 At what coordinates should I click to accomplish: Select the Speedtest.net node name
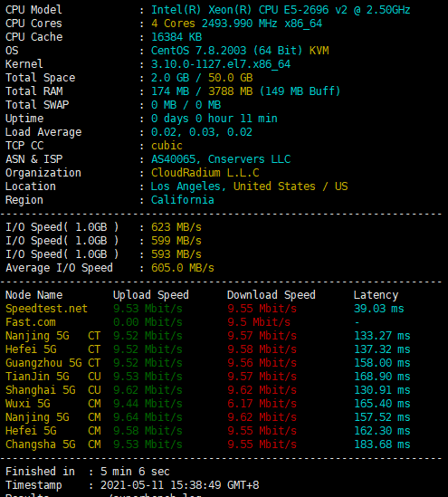[x=46, y=309]
